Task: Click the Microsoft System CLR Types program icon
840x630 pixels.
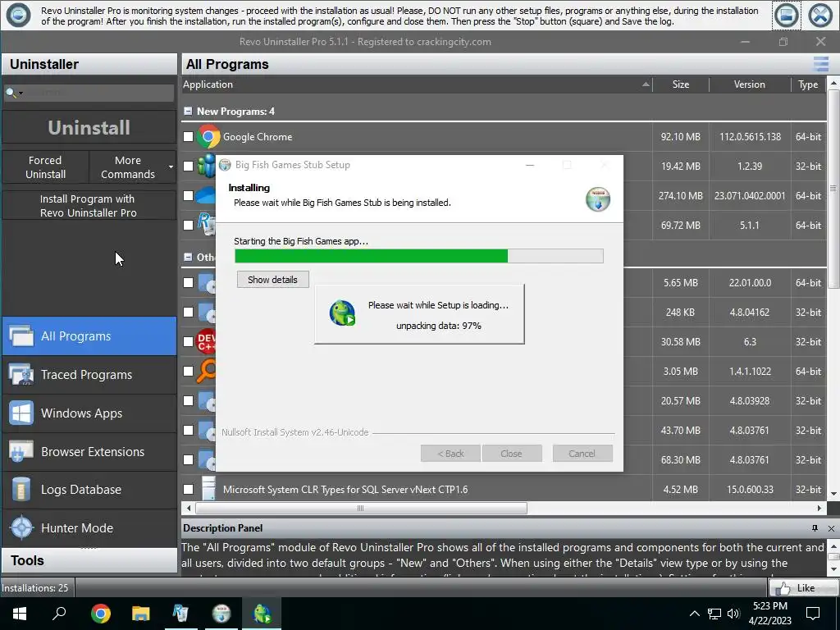Action: pos(208,489)
